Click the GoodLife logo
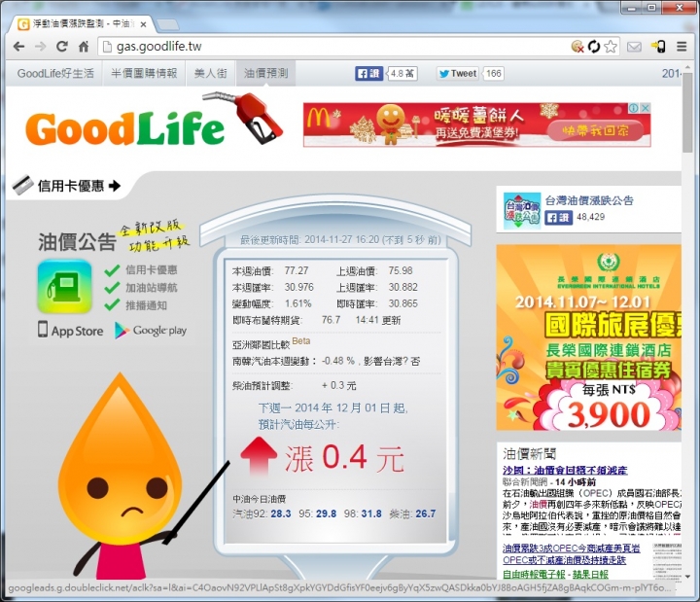Image resolution: width=700 pixels, height=602 pixels. pyautogui.click(x=125, y=129)
